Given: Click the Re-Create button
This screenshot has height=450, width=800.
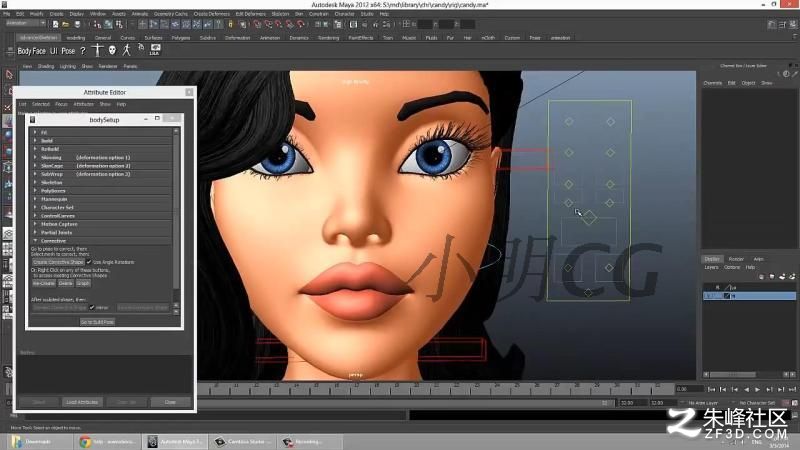Looking at the screenshot, I should (43, 283).
